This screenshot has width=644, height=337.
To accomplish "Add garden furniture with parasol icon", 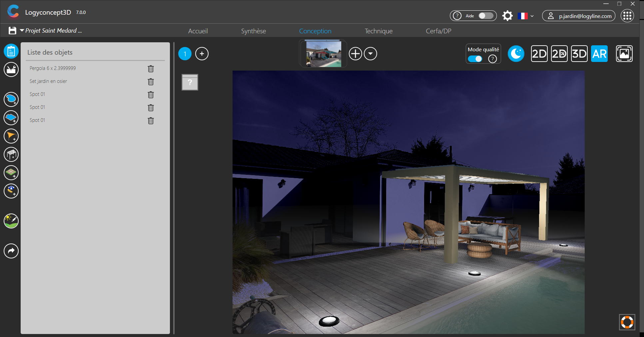I will tap(11, 191).
